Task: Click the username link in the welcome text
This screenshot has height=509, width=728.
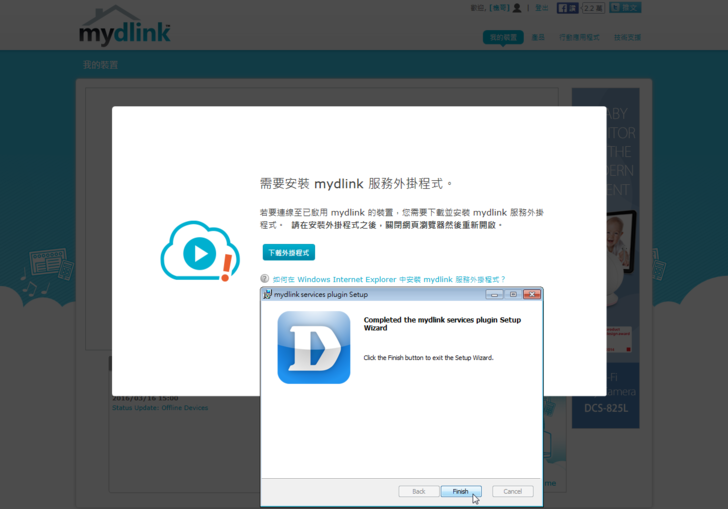Action: (x=500, y=8)
